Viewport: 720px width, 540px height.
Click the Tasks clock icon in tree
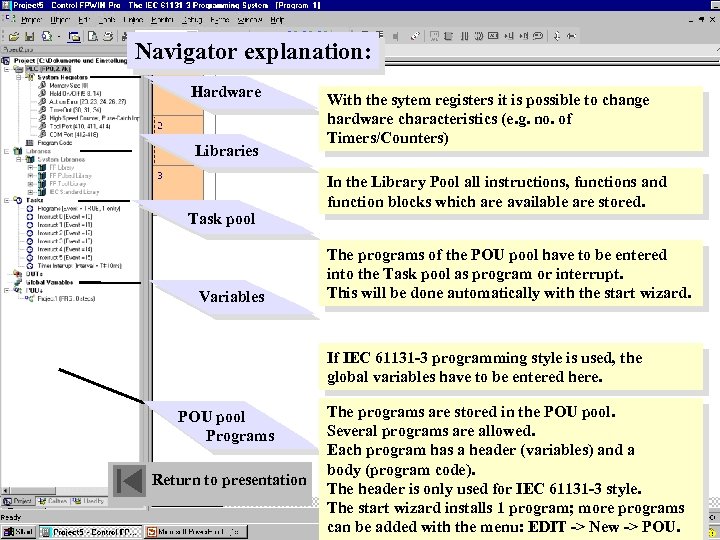click(x=18, y=200)
